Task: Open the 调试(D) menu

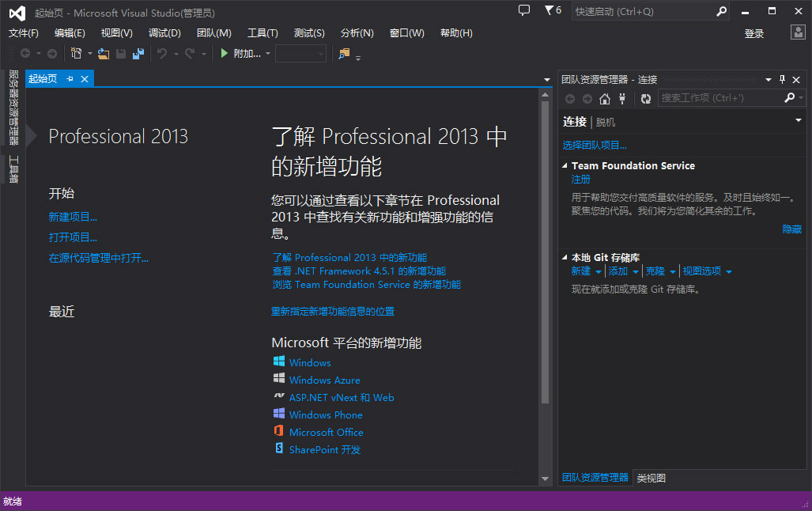Action: [x=164, y=33]
